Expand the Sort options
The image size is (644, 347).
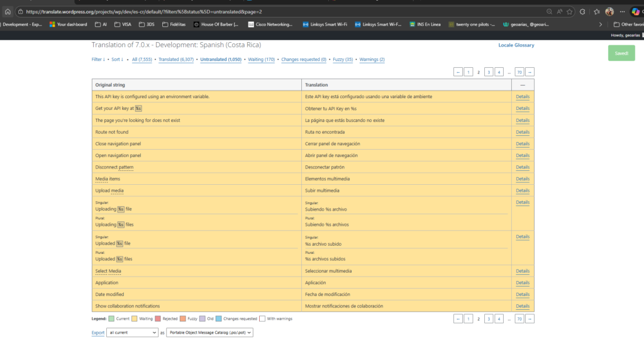117,59
